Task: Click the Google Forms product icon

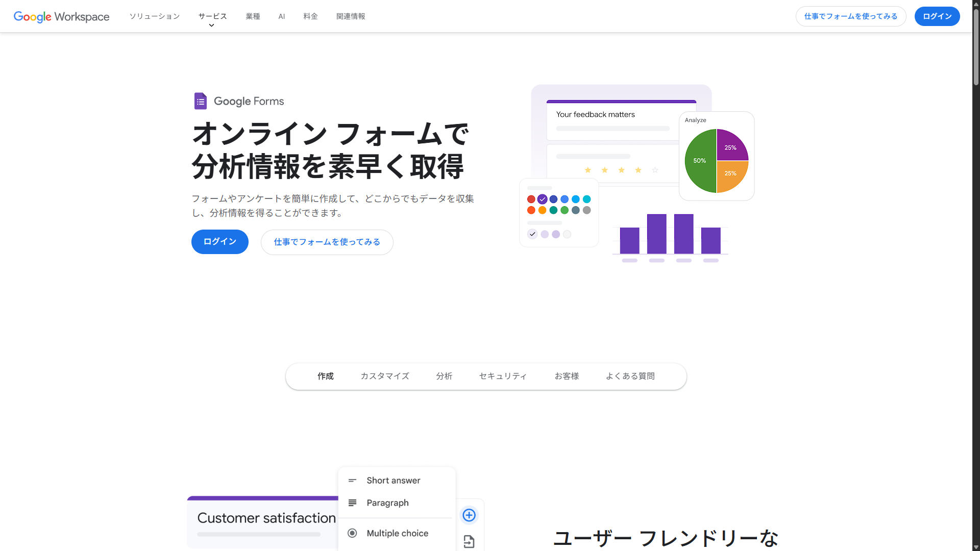Action: [200, 101]
